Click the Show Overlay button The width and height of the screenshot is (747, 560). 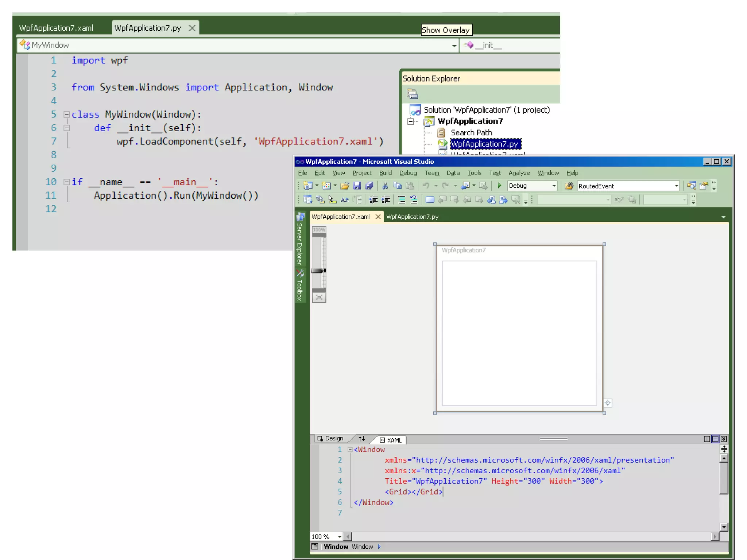[446, 30]
